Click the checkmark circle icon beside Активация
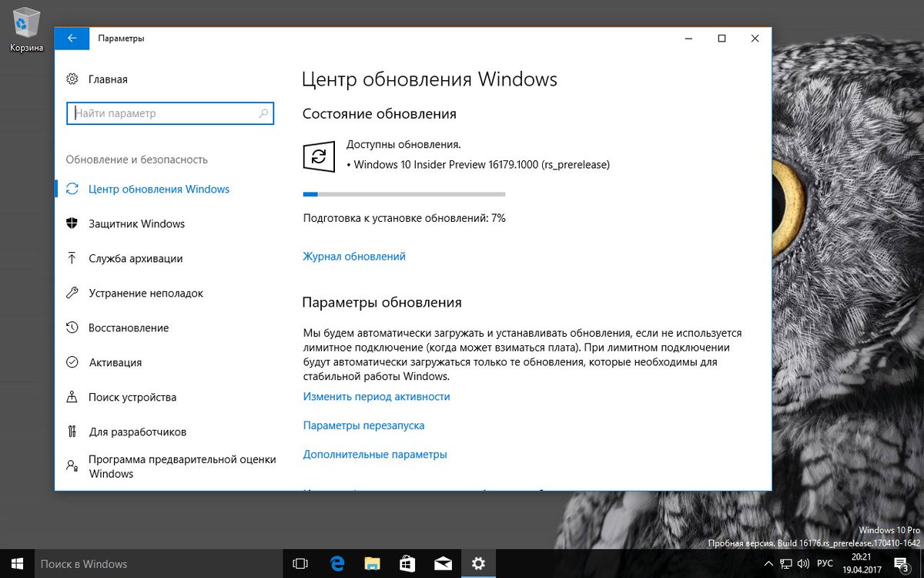The image size is (924, 578). coord(72,362)
